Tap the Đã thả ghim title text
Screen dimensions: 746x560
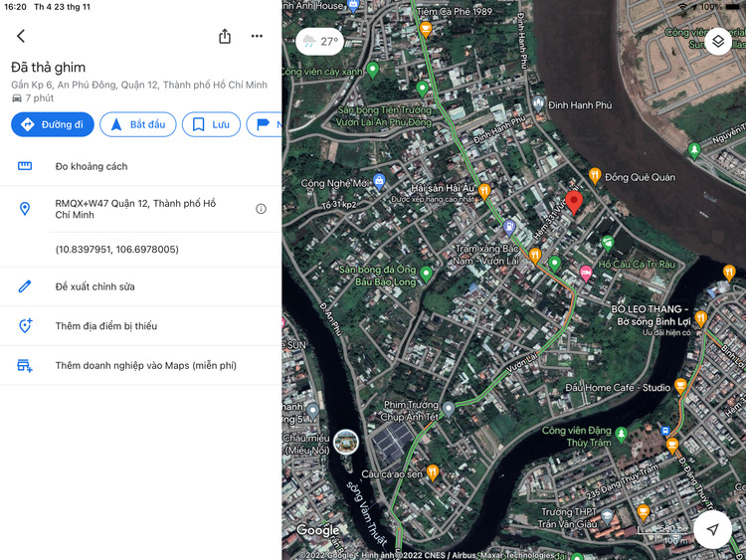(x=48, y=68)
